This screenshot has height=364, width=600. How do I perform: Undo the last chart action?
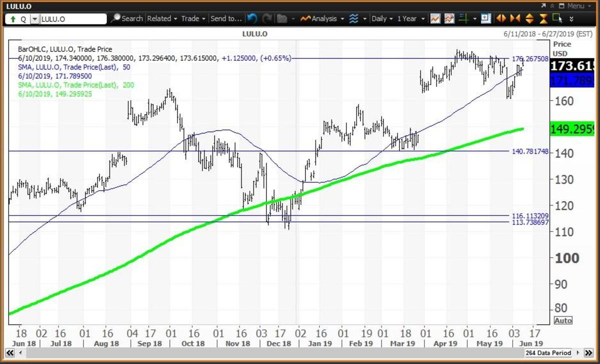(x=252, y=18)
